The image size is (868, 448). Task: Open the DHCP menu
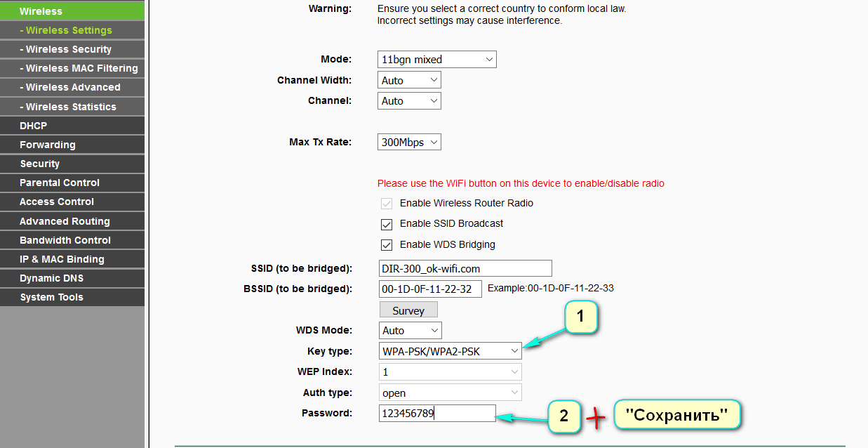coord(72,126)
